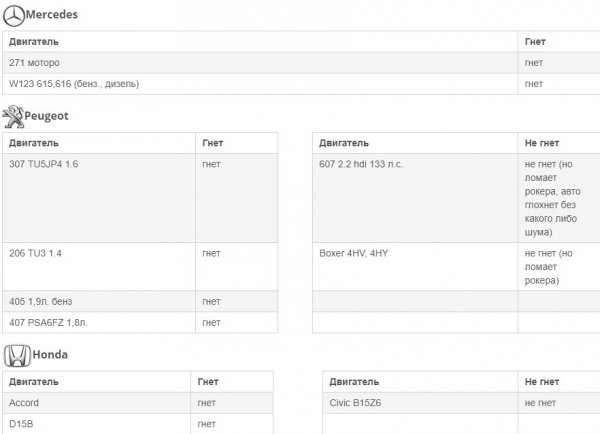
Task: Click Honda right table 'Двигатель' header
Action: tap(420, 382)
